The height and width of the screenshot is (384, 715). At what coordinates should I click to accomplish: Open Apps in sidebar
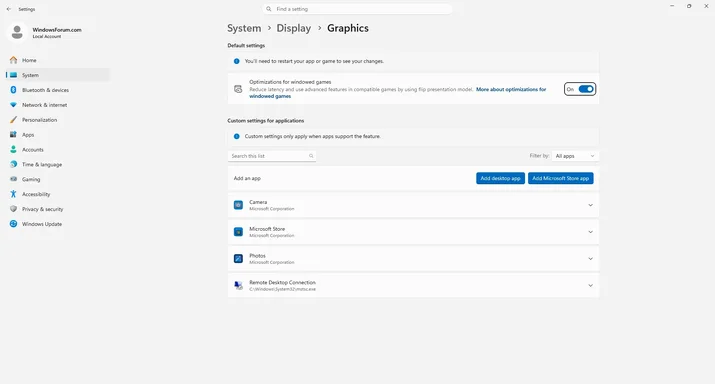tap(58, 135)
